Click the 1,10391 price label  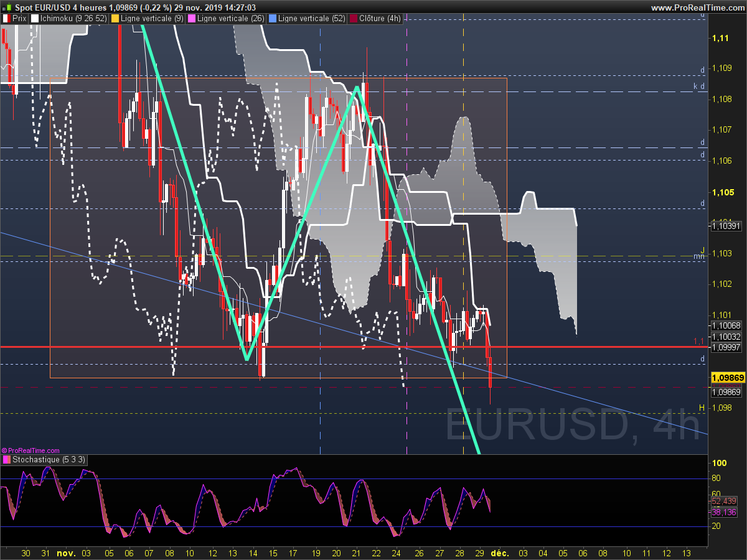click(x=726, y=226)
